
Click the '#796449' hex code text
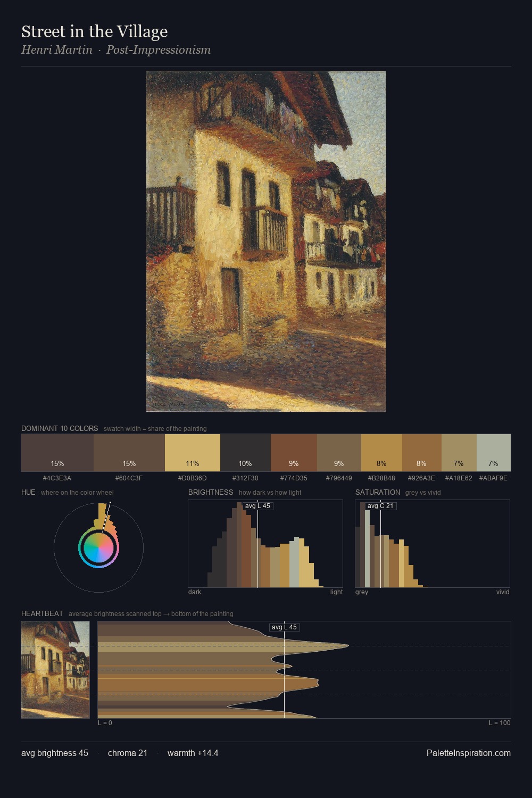point(339,478)
